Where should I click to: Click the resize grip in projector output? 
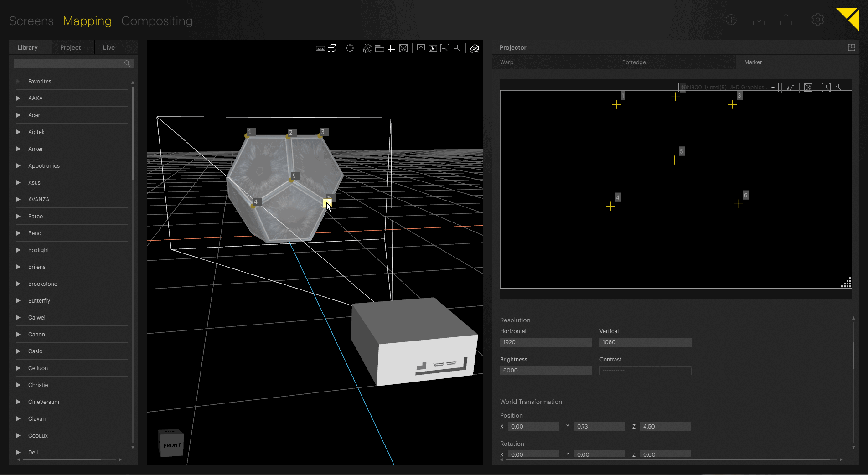846,283
